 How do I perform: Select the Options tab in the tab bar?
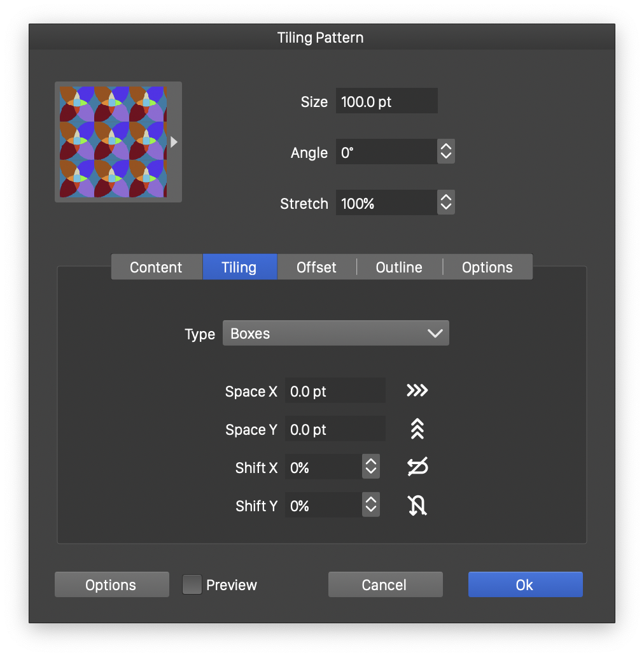click(x=487, y=267)
